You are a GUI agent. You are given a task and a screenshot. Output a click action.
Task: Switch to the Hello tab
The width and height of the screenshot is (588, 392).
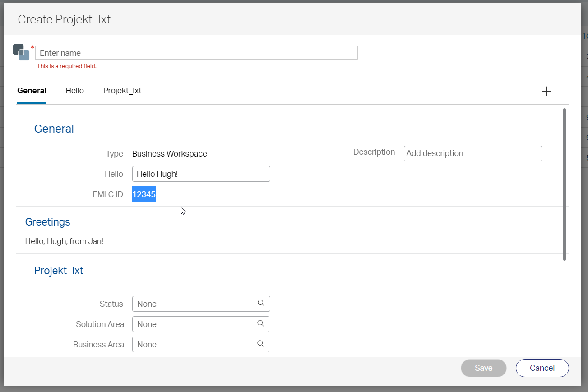click(75, 91)
